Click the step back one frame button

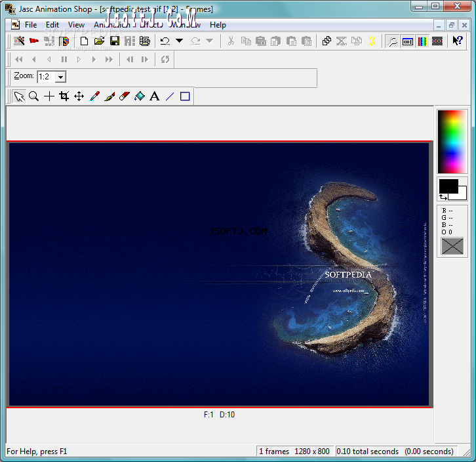130,60
